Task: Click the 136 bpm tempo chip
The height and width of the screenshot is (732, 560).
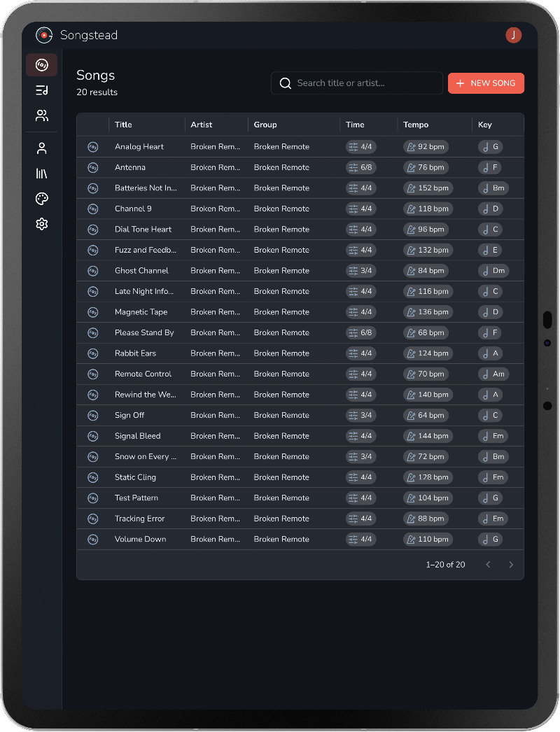Action: coord(428,312)
